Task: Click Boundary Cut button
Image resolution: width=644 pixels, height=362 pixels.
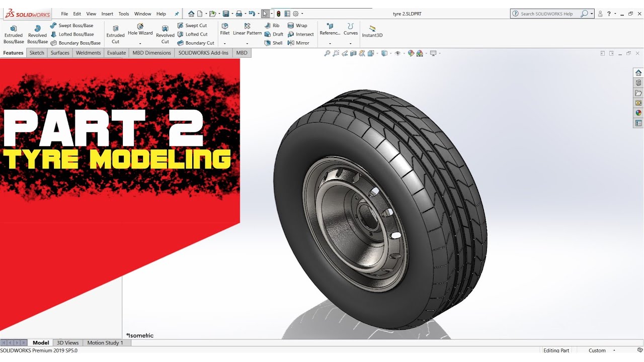Action: click(x=196, y=43)
